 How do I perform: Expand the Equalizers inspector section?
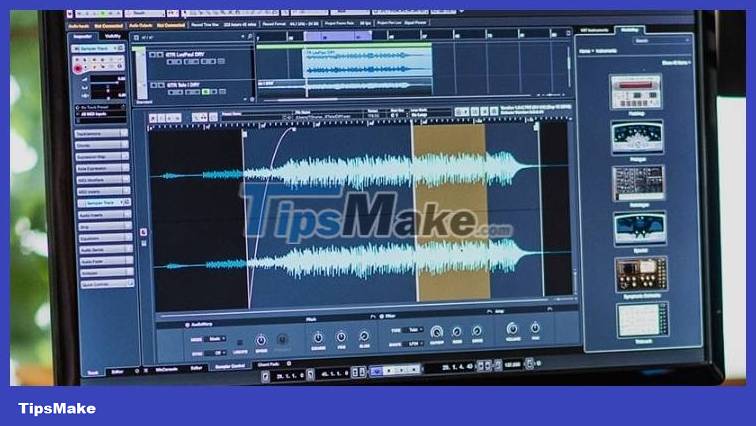[106, 238]
